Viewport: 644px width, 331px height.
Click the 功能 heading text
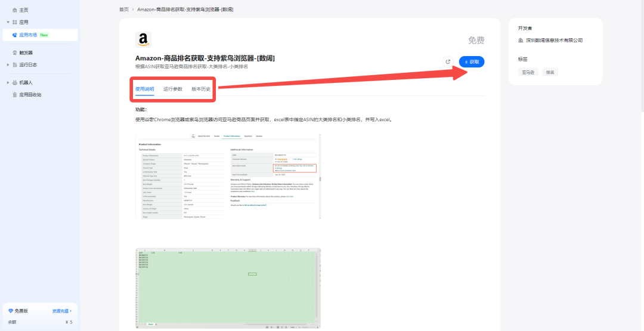pos(141,110)
